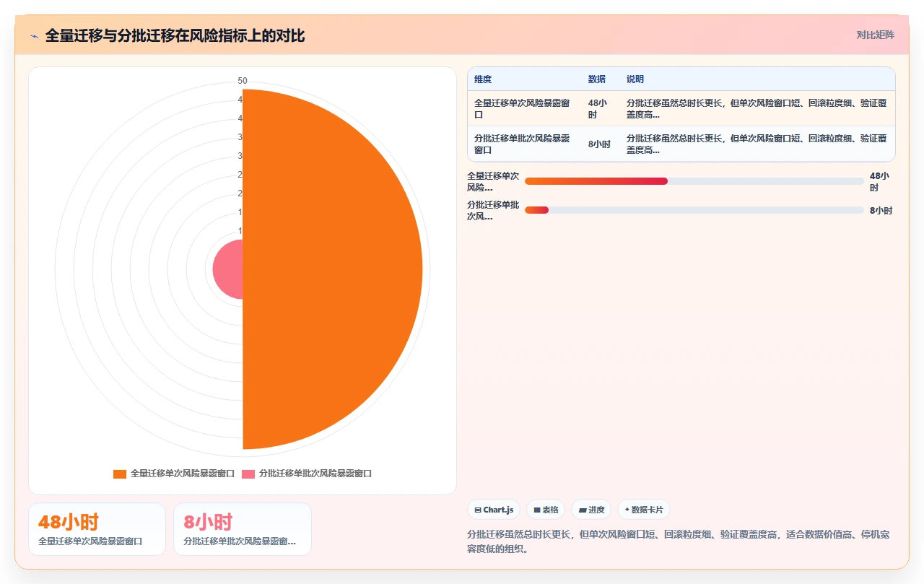Click the sparkle icon in 数据卡片 chip

[627, 510]
